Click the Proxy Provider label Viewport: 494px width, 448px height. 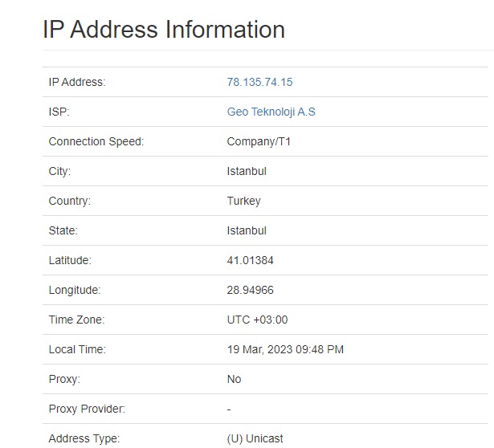pos(87,409)
